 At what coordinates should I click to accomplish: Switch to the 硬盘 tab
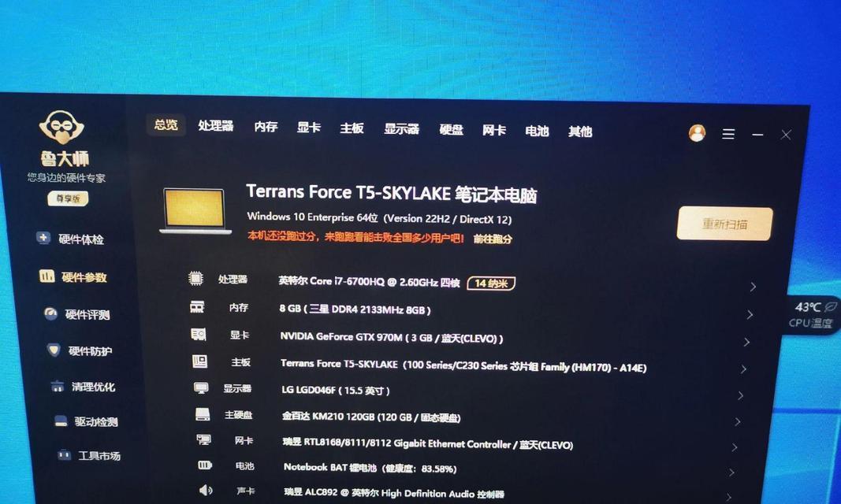tap(451, 130)
